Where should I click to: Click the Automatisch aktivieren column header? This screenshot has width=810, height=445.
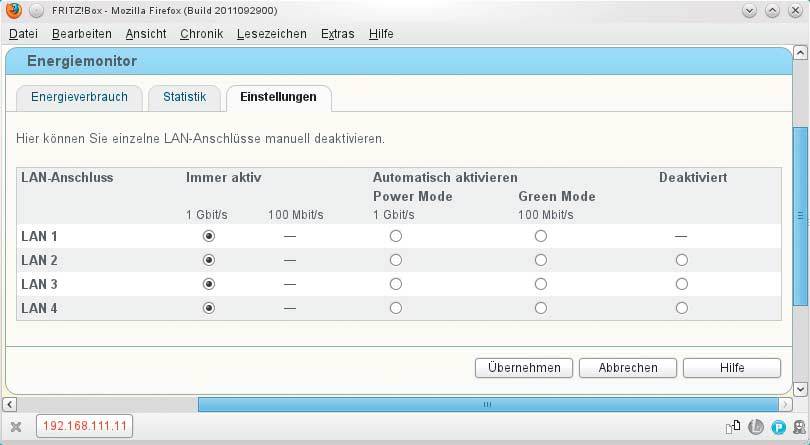pos(445,178)
